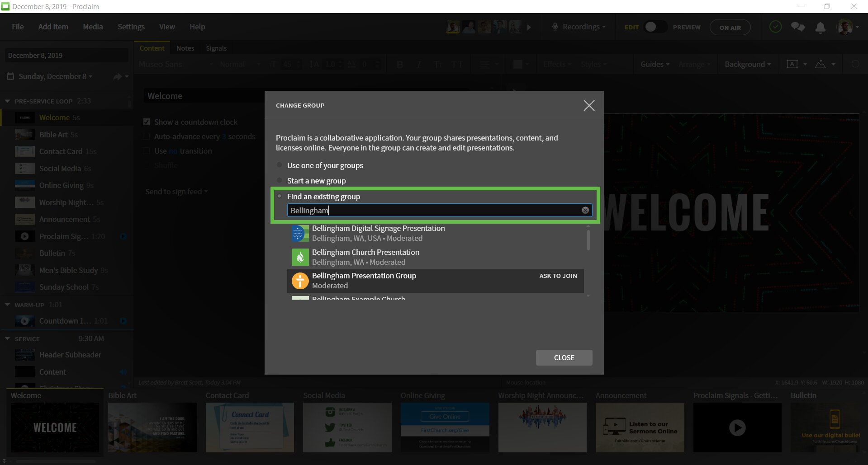
Task: Collapse the Warm-Up section
Action: 7,305
